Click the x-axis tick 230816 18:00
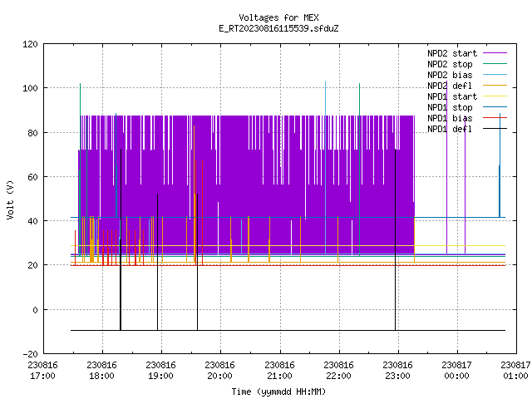 pos(101,371)
